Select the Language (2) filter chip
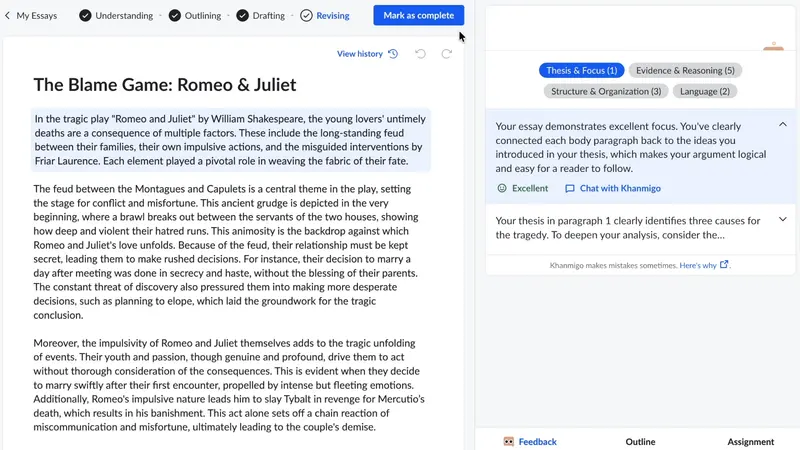The image size is (800, 450). click(704, 91)
